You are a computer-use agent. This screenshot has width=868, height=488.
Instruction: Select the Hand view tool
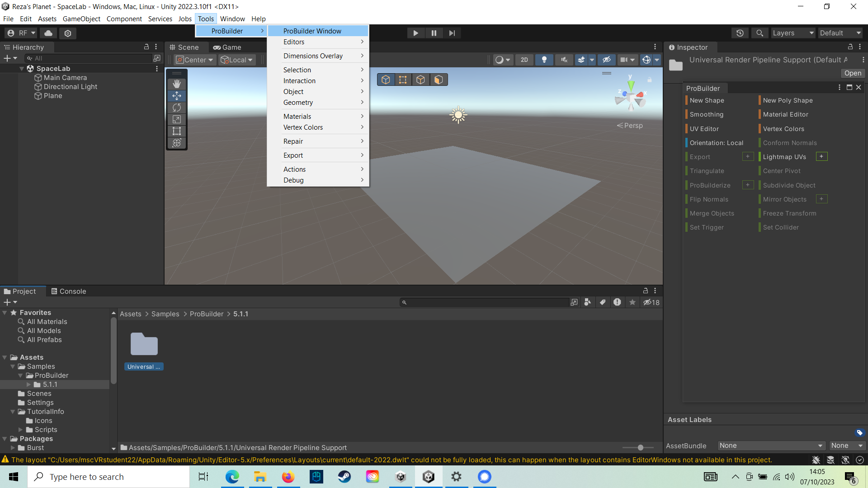[x=177, y=84]
